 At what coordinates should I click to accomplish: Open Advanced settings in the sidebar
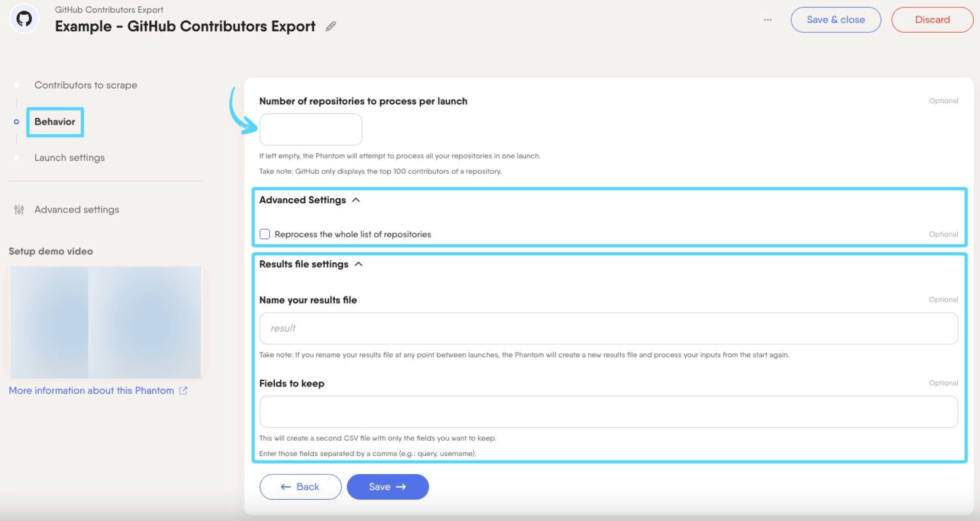pos(76,209)
